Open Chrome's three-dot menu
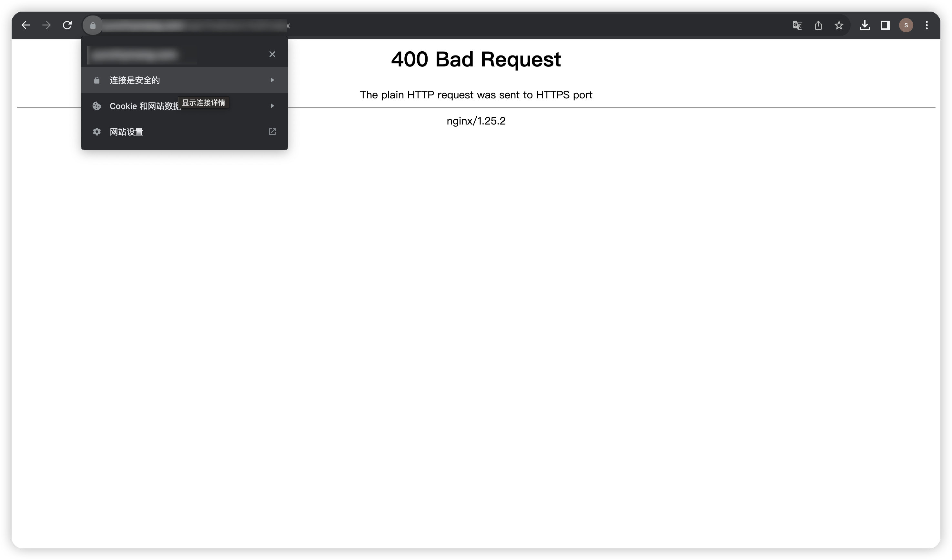Screen dimensions: 952x560 [927, 25]
